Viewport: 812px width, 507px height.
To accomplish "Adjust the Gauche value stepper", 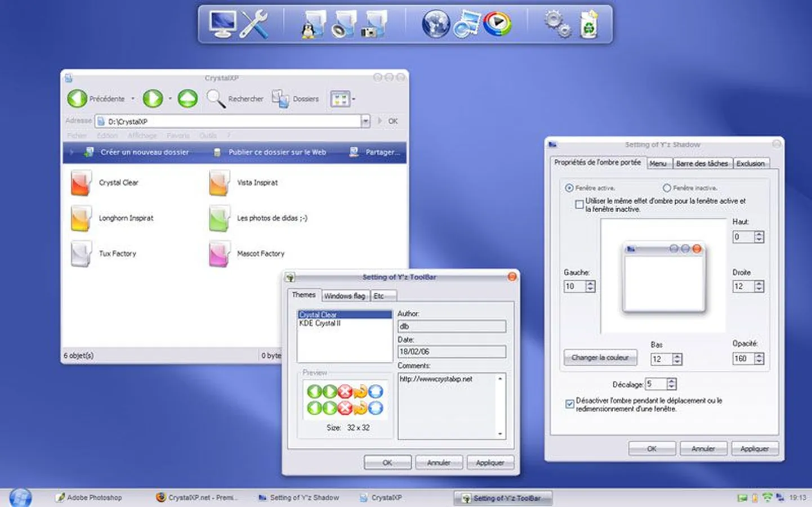I will pyautogui.click(x=590, y=286).
